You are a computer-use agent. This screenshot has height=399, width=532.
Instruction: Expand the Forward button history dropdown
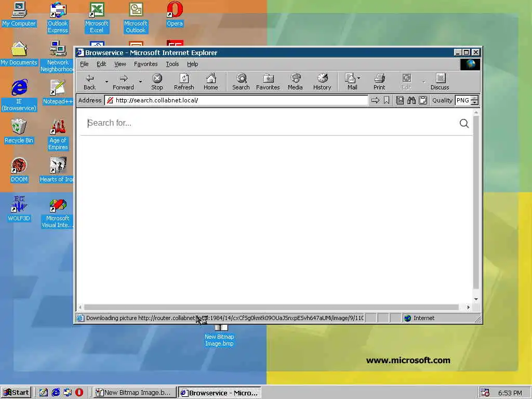coord(140,82)
